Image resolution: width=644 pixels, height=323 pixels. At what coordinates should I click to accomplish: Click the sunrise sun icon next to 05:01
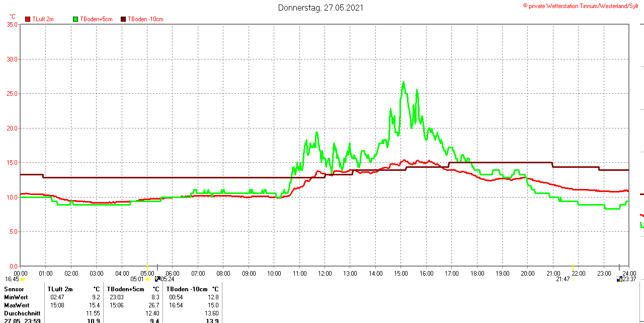pos(147,279)
